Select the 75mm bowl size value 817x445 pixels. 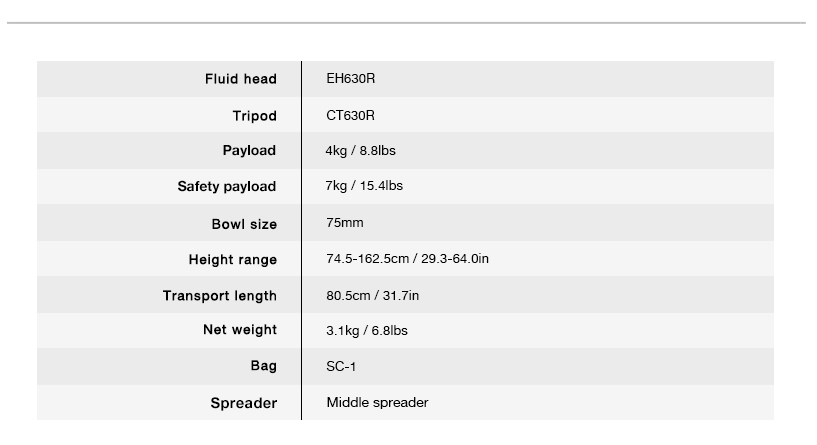click(x=345, y=222)
